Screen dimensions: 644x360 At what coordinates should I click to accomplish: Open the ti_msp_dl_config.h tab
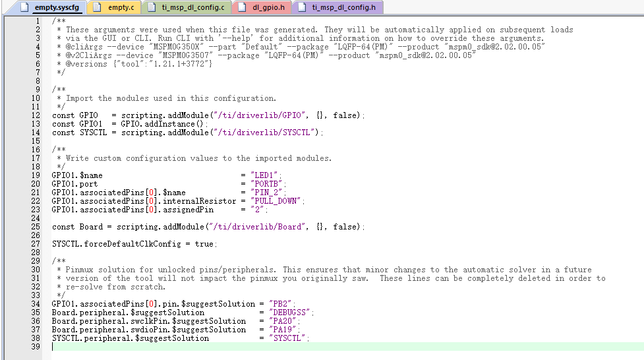(x=337, y=7)
